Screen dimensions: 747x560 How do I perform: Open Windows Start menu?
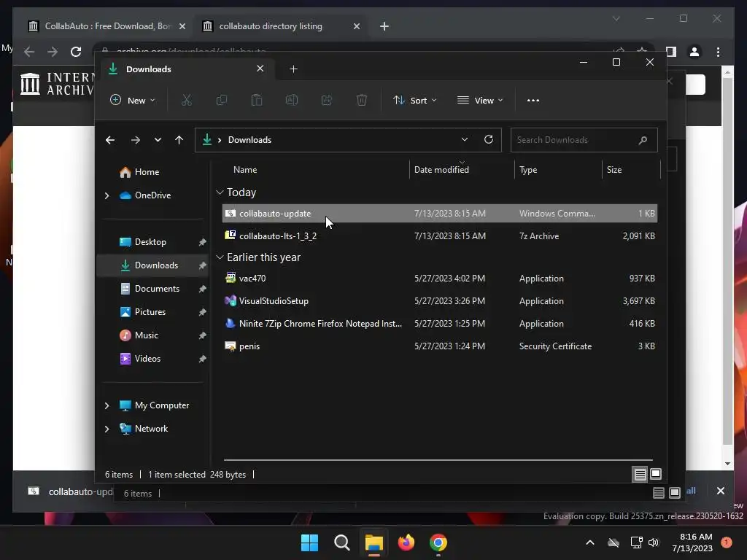pos(309,542)
